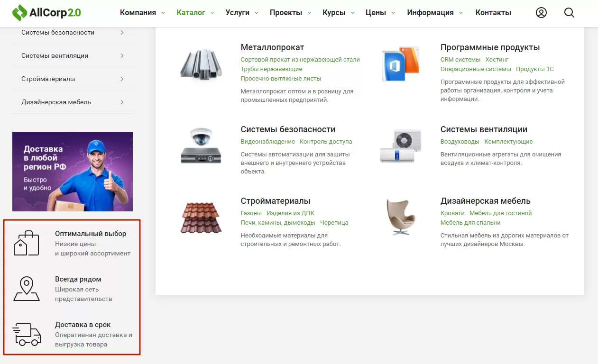Viewport: 598px width, 364px height.
Task: Open the Мебель для спальни link
Action: (x=470, y=223)
